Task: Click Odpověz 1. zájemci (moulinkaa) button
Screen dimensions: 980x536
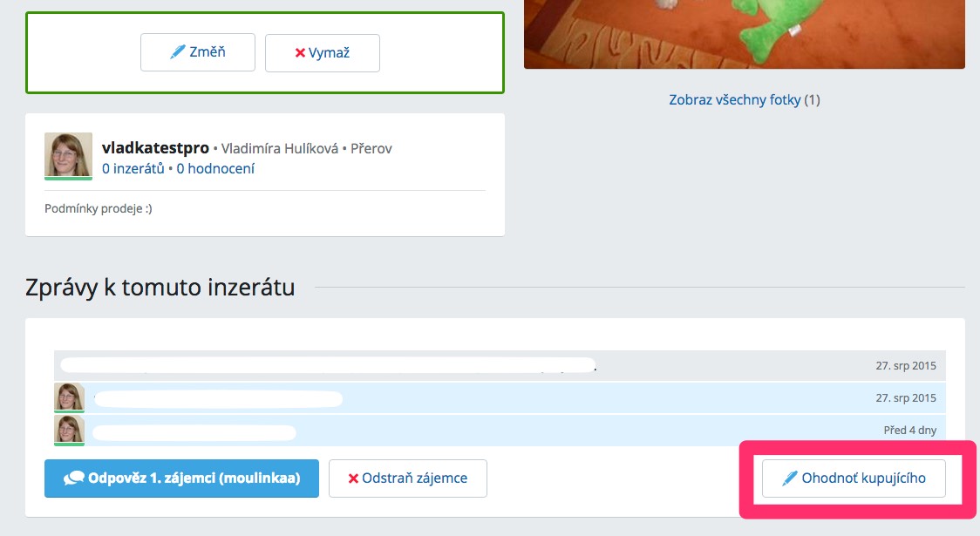Action: (x=182, y=478)
